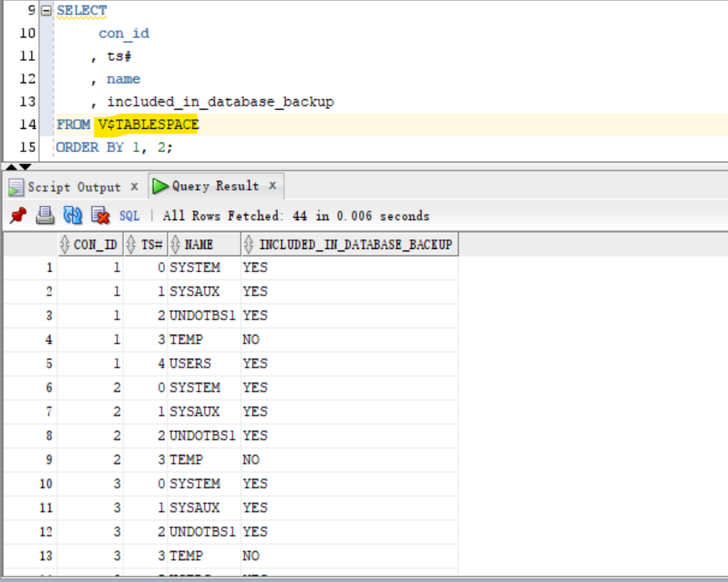Viewport: 728px width, 582px height.
Task: Click name on editor line 12
Action: tap(123, 79)
